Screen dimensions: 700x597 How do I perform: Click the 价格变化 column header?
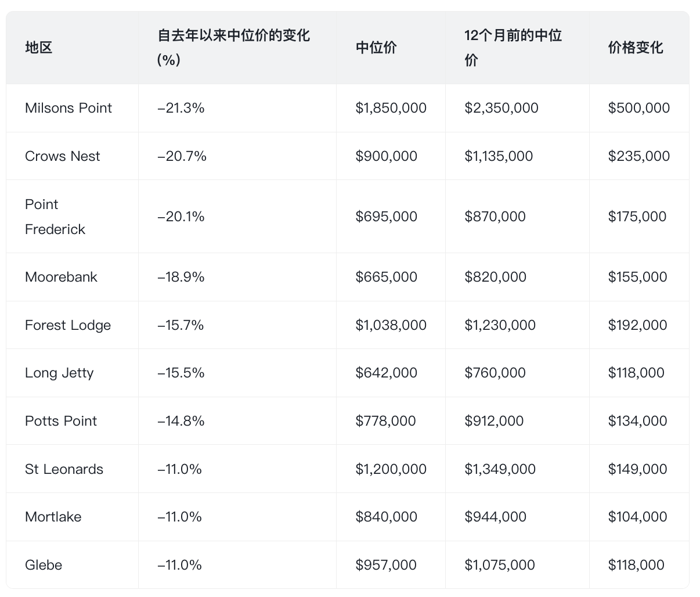coord(636,48)
